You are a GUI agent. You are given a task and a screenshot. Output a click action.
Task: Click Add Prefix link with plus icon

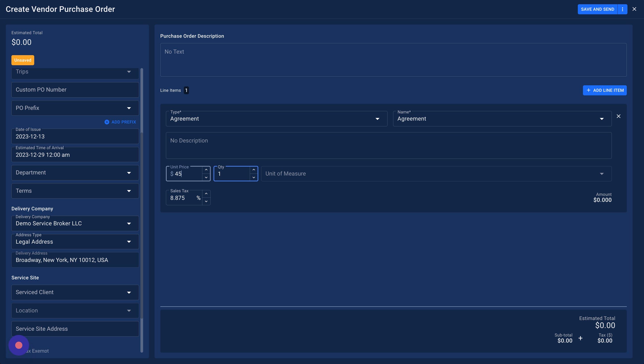point(120,122)
